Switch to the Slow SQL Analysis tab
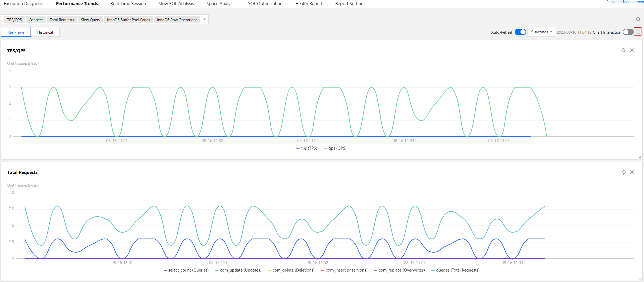 tap(176, 4)
